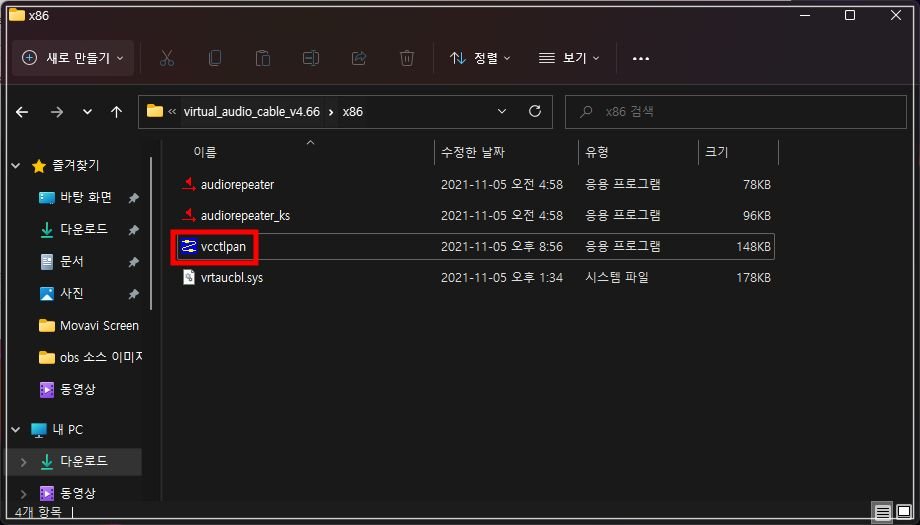Click the 시스템 파일 type cell
Image resolution: width=920 pixels, height=525 pixels.
point(617,277)
